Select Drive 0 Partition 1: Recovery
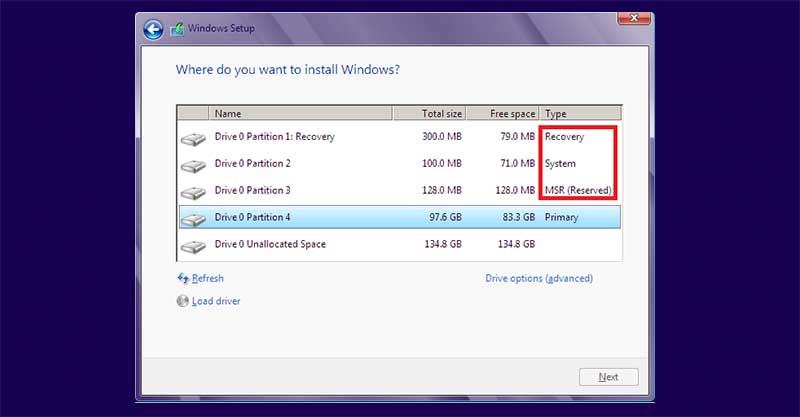The height and width of the screenshot is (417, 800). click(399, 137)
